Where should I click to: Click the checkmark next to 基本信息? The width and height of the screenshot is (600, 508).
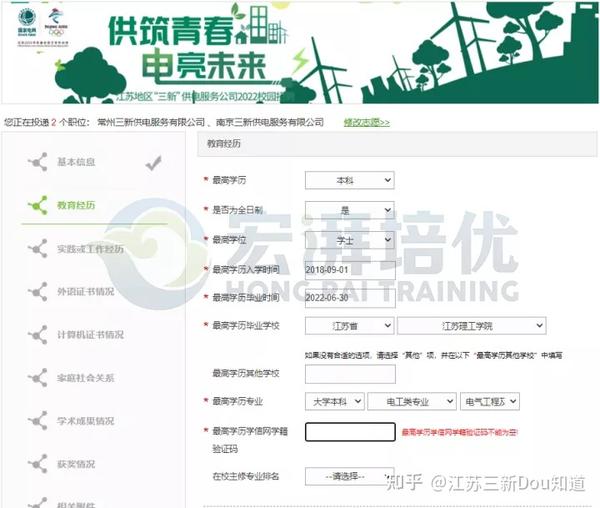coord(153,163)
